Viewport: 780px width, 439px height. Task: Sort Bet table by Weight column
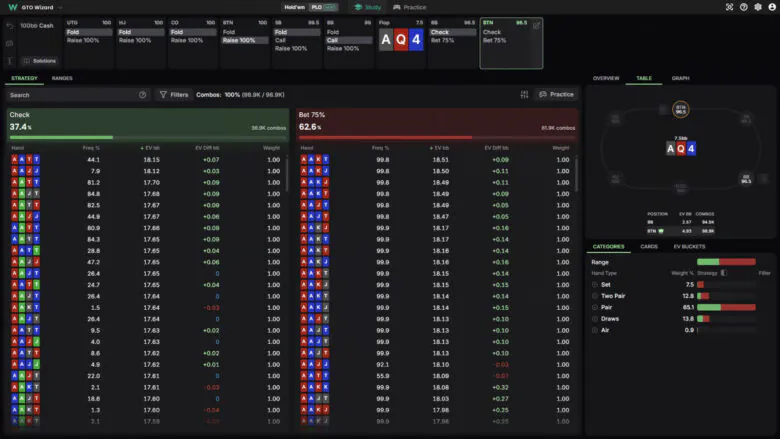[561, 148]
